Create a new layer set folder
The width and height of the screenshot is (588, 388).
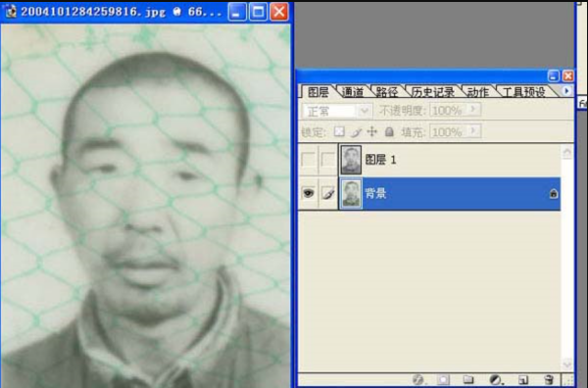coord(468,379)
